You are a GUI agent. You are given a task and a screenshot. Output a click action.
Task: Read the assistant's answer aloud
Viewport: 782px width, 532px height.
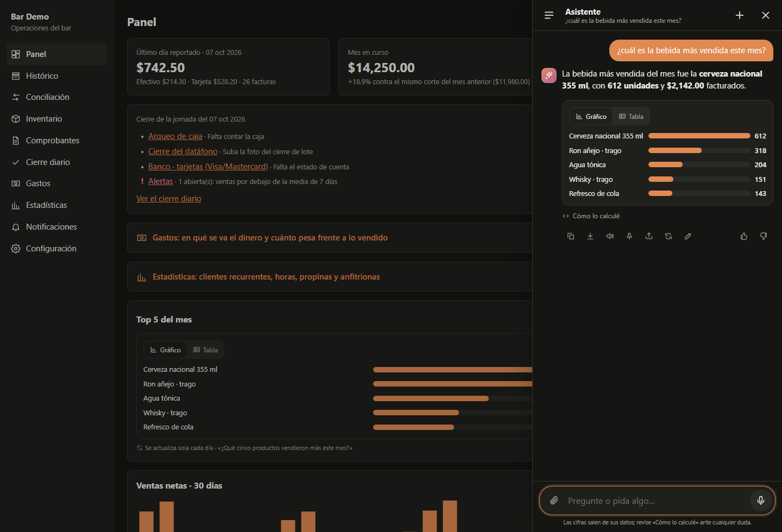coord(610,236)
